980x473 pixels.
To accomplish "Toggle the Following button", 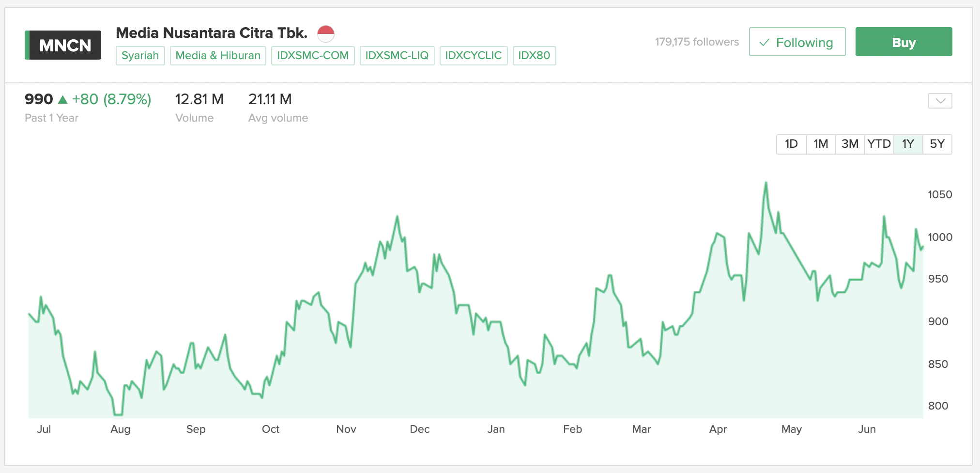I will tap(797, 42).
